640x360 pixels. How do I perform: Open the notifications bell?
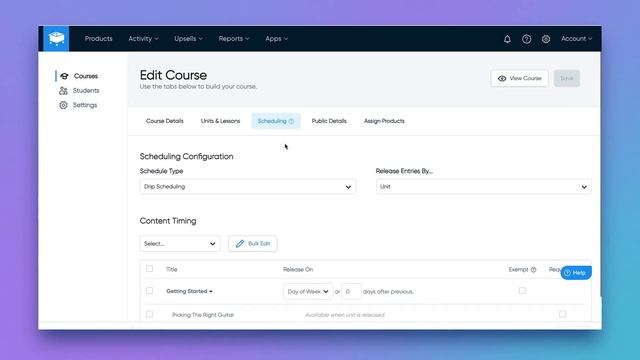click(507, 39)
